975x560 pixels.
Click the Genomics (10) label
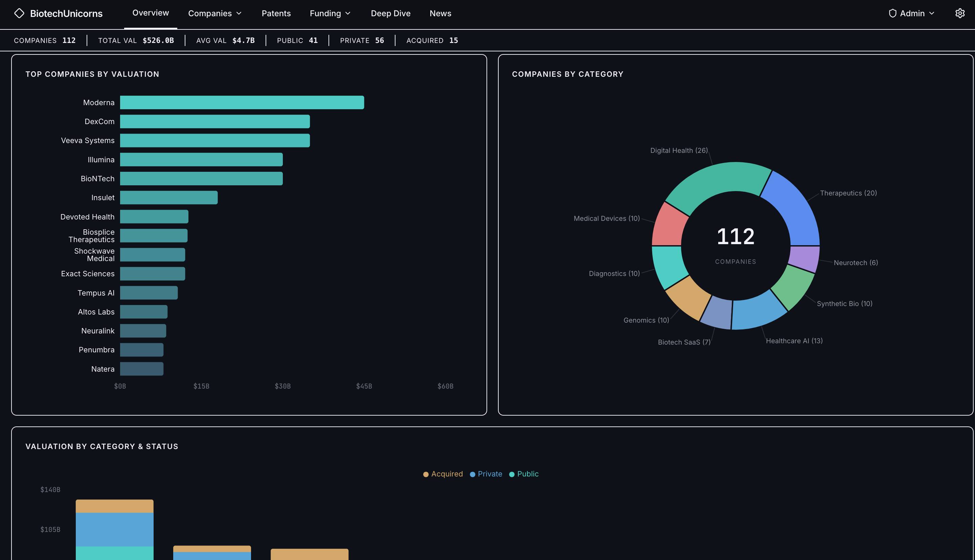646,320
